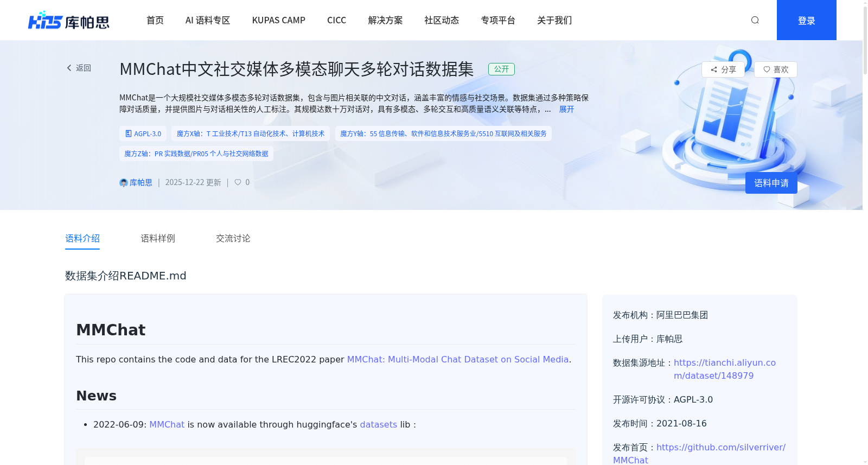868x465 pixels.
Task: Open 关于我们 in the navigation
Action: coord(554,20)
